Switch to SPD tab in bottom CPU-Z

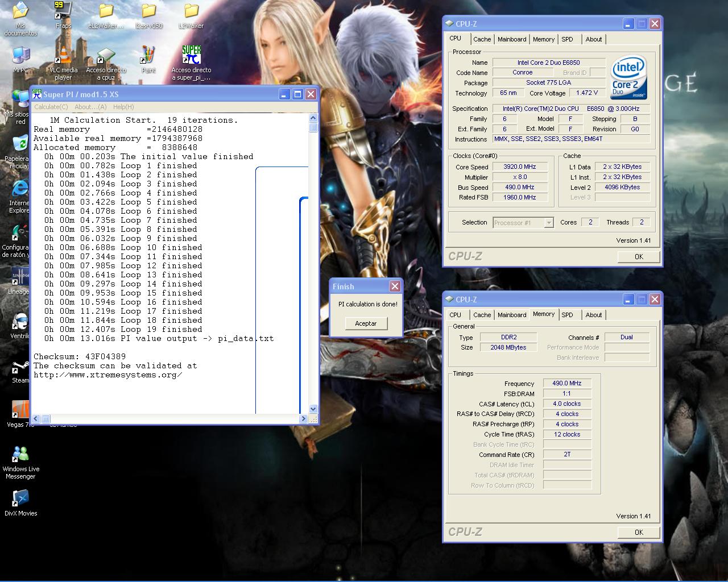coord(567,315)
